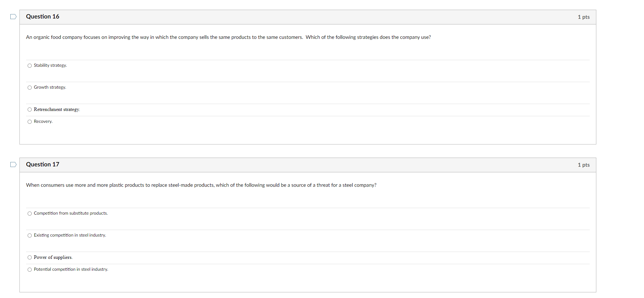Image resolution: width=644 pixels, height=298 pixels.
Task: Click the Growth strategy answer label text
Action: pos(50,87)
